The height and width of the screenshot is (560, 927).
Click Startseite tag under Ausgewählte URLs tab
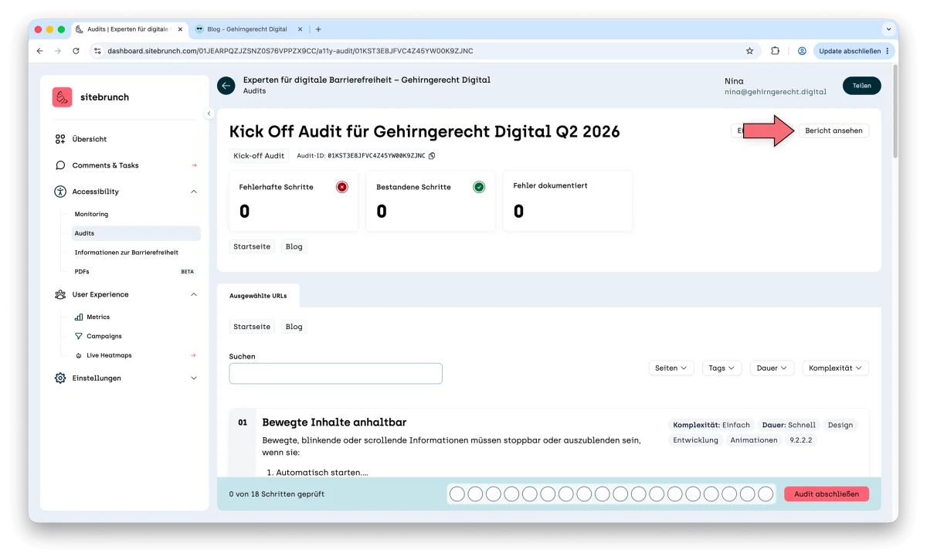[x=252, y=327]
